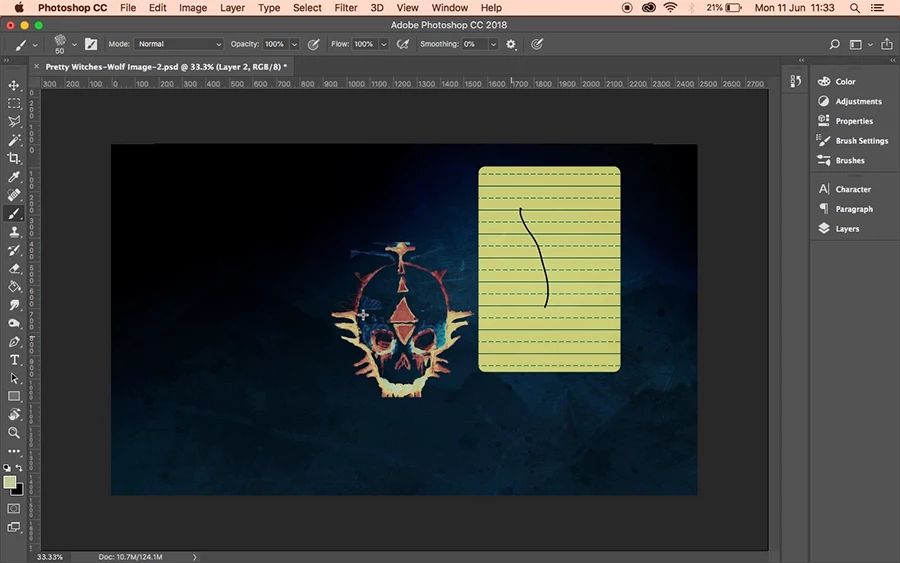
Task: Select the Move tool
Action: pyautogui.click(x=14, y=86)
